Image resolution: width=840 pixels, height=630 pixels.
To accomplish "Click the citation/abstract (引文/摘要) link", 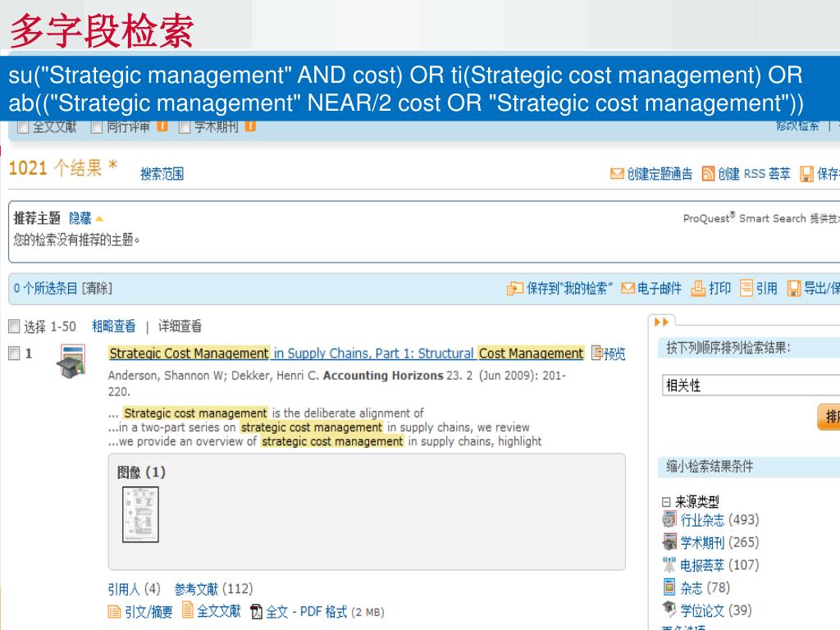I will 149,611.
